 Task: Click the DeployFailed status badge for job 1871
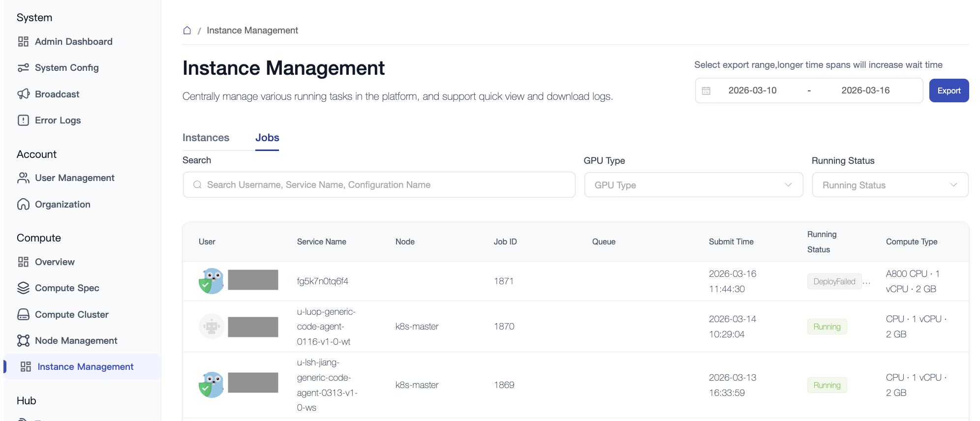pos(834,281)
